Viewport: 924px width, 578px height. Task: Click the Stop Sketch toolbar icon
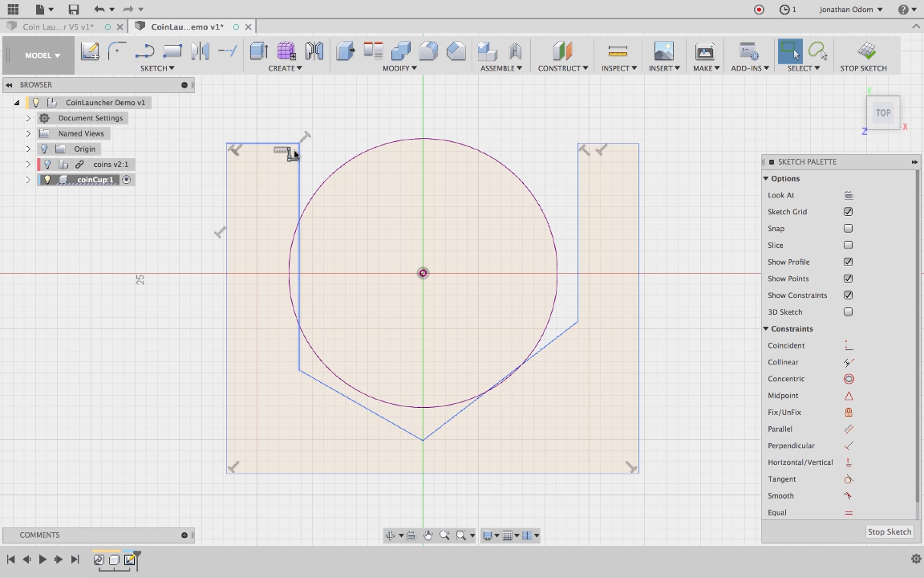click(865, 51)
